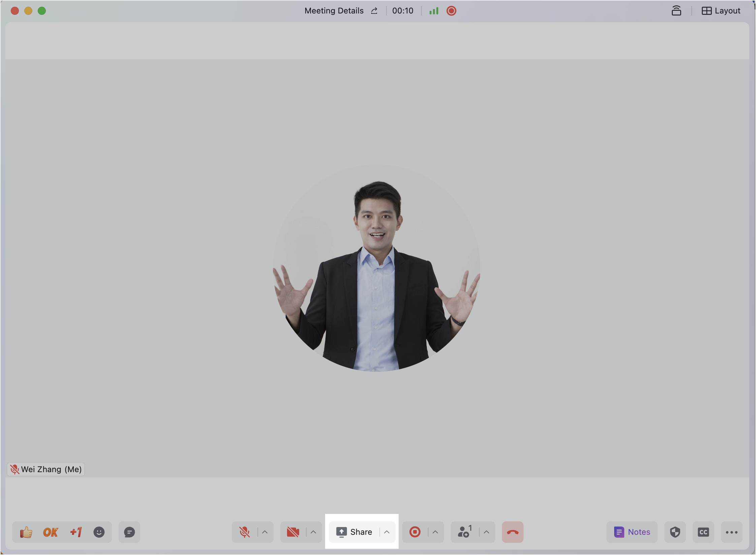Screen dimensions: 756x555
Task: Click the Share button
Action: pyautogui.click(x=354, y=532)
